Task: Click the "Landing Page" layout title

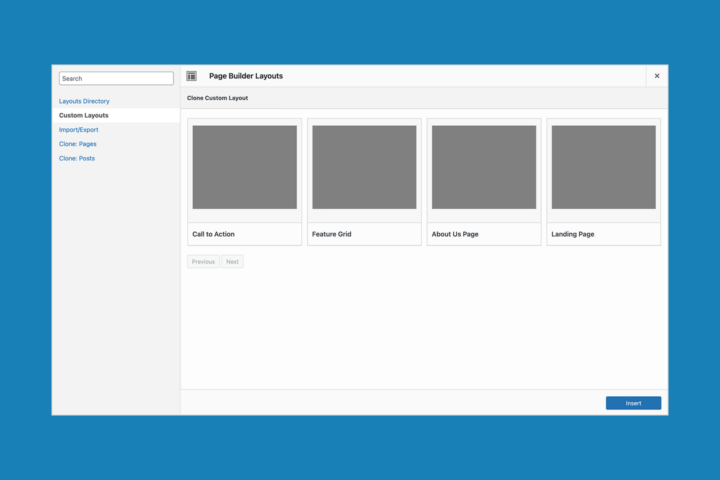Action: click(x=573, y=234)
